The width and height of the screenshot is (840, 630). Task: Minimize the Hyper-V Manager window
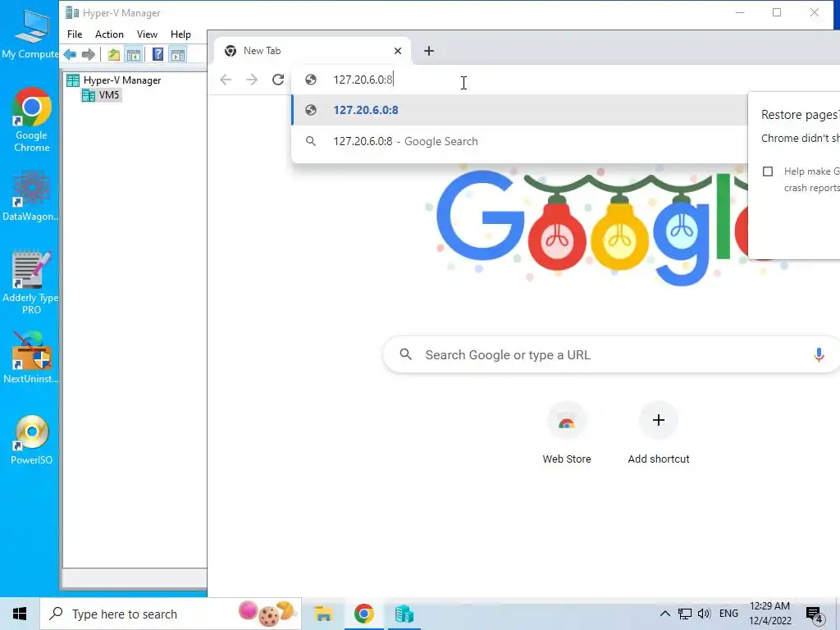coord(740,12)
